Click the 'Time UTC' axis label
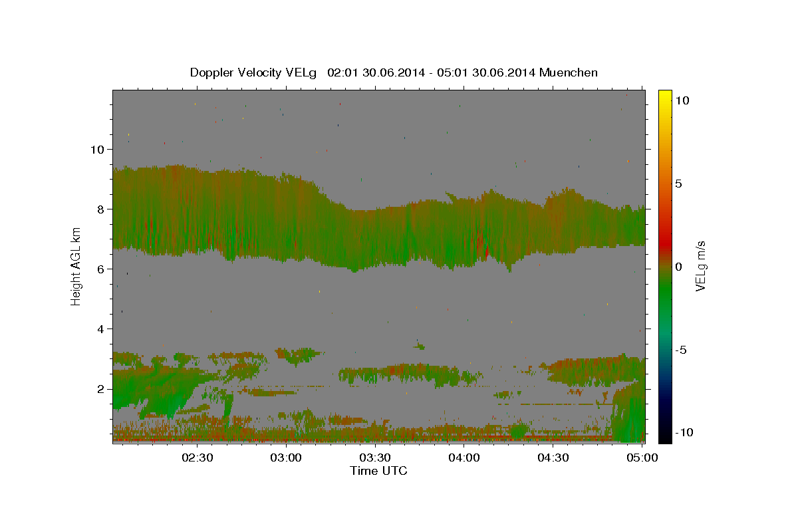 coord(378,471)
